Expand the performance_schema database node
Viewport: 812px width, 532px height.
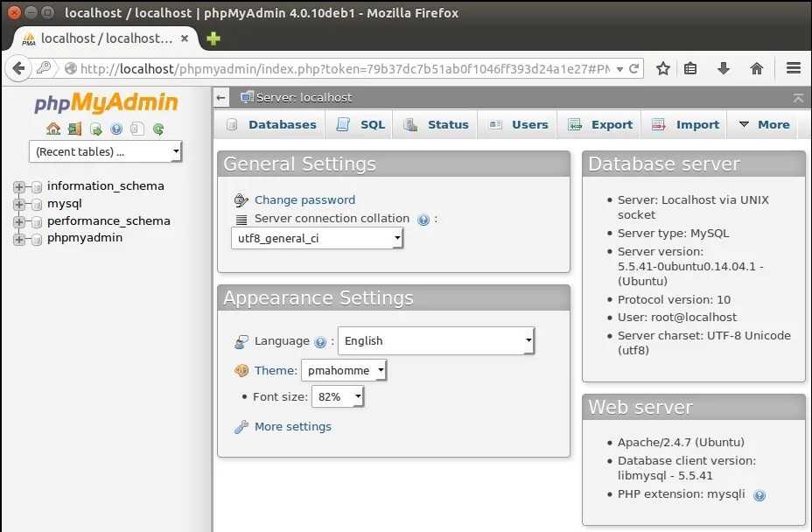click(19, 221)
